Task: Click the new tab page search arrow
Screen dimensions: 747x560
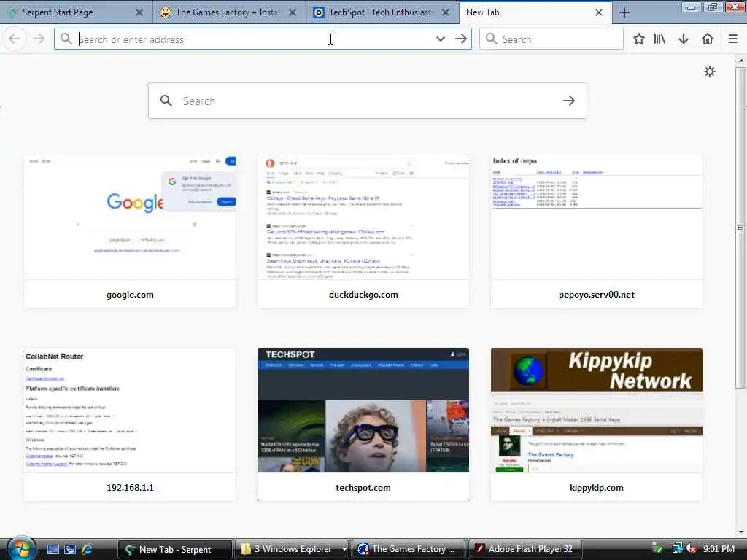Action: click(x=569, y=101)
